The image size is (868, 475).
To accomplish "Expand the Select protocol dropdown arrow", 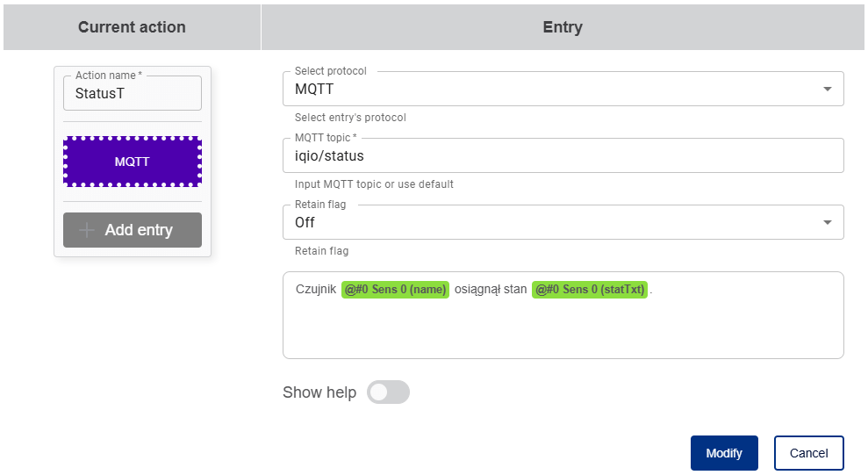I will (x=827, y=89).
